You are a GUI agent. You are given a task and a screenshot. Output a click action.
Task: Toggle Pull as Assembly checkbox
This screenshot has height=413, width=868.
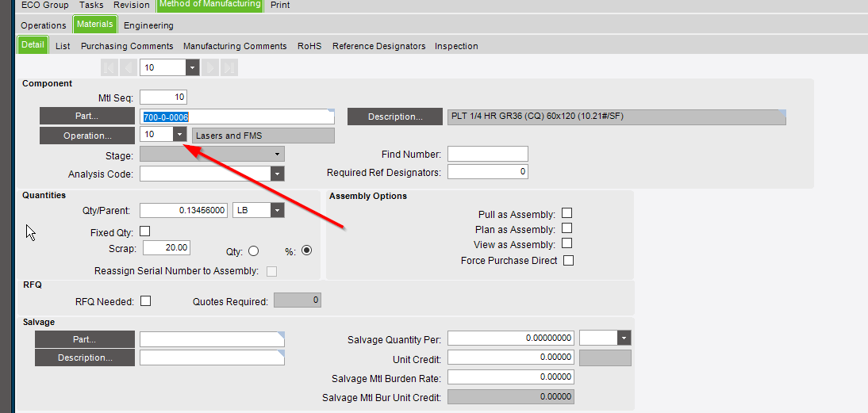[x=567, y=213]
